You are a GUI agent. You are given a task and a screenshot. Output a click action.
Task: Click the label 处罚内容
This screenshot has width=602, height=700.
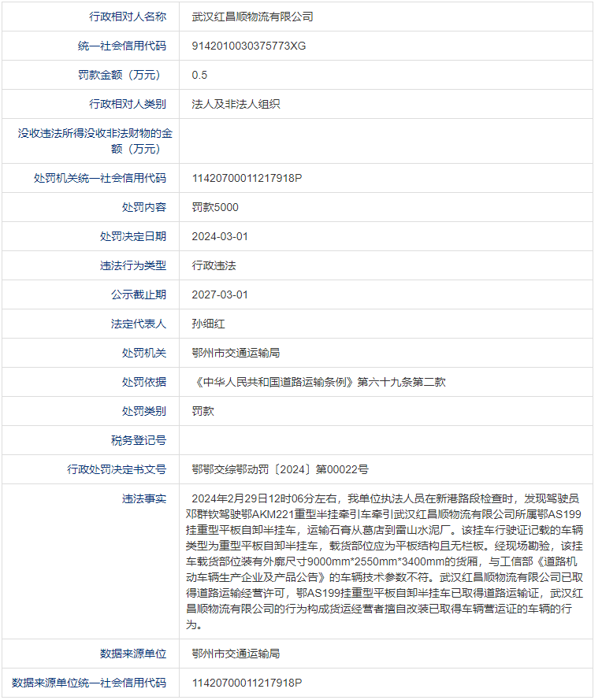pyautogui.click(x=143, y=207)
